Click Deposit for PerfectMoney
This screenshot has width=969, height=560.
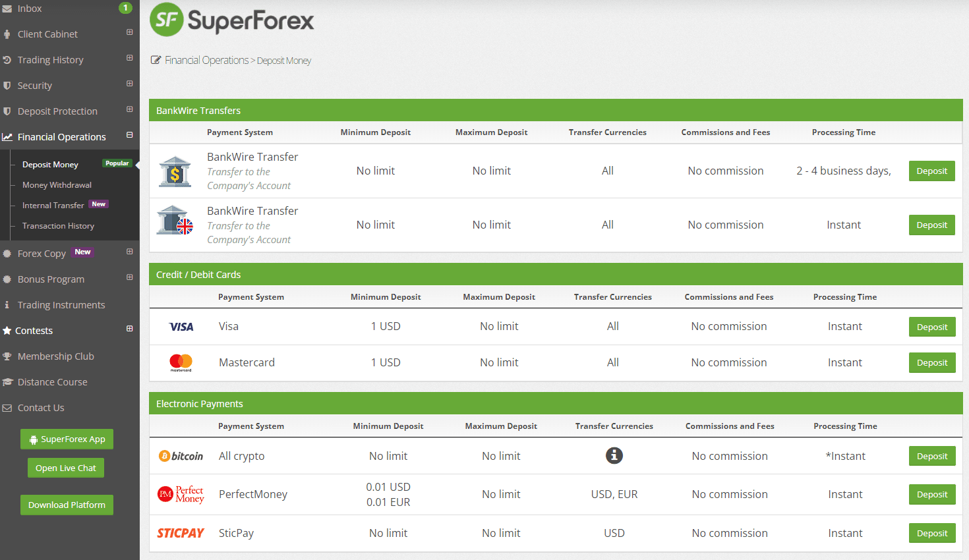[932, 494]
